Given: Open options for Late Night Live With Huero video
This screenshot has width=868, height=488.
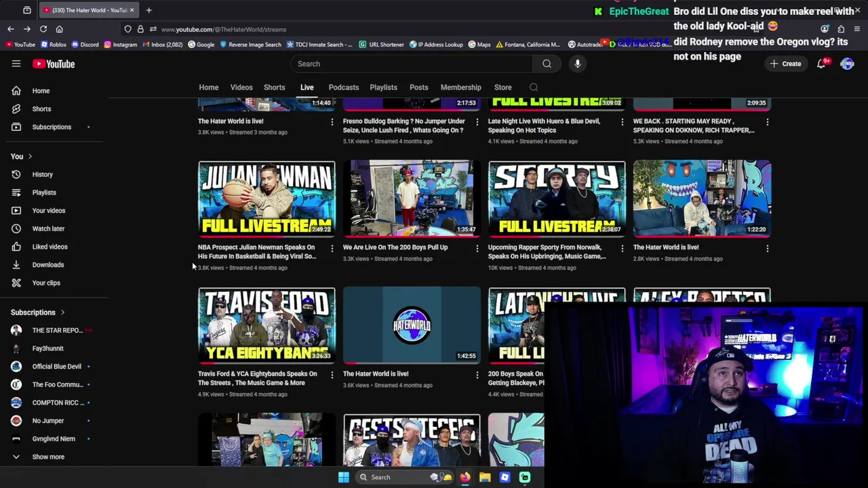Looking at the screenshot, I should pos(622,122).
